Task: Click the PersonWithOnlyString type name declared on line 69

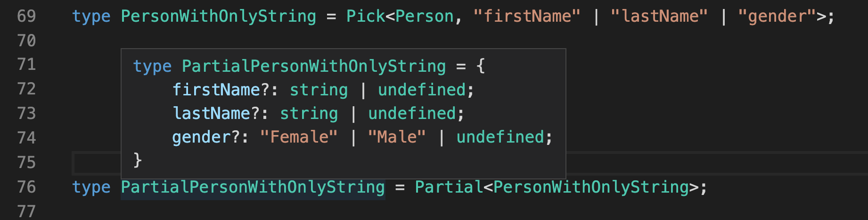Action: [218, 16]
